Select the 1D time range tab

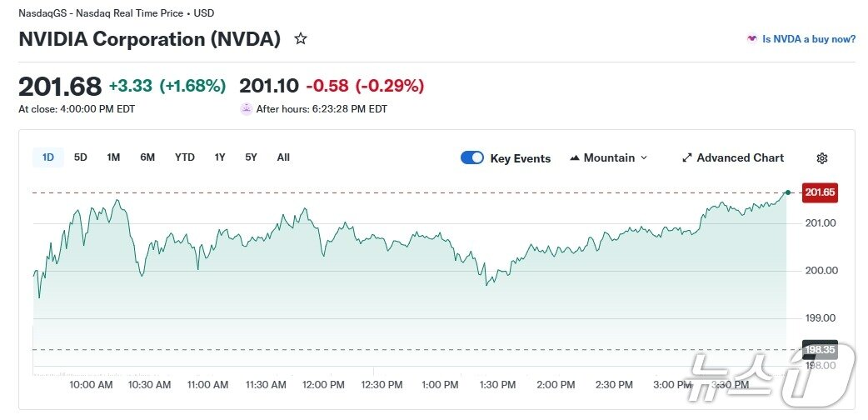[x=47, y=157]
